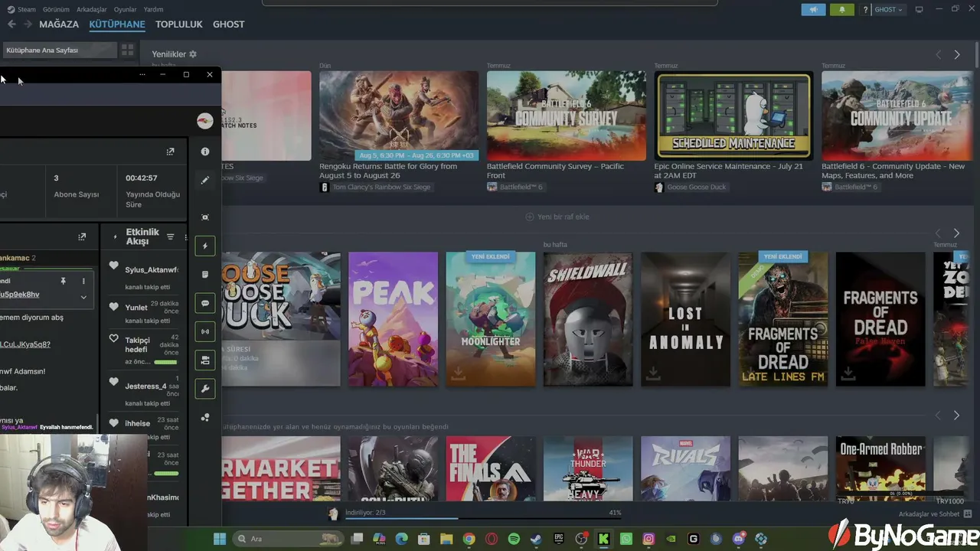Open the Oyunlar menu
Image resolution: width=980 pixels, height=551 pixels.
126,9
